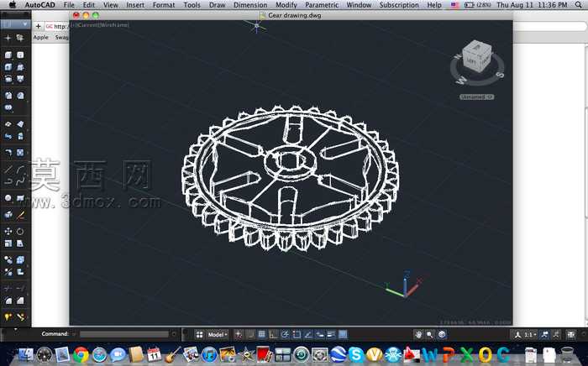588x366 pixels.
Task: Click the light bulb icon in the tool palette
Action: tap(8, 317)
